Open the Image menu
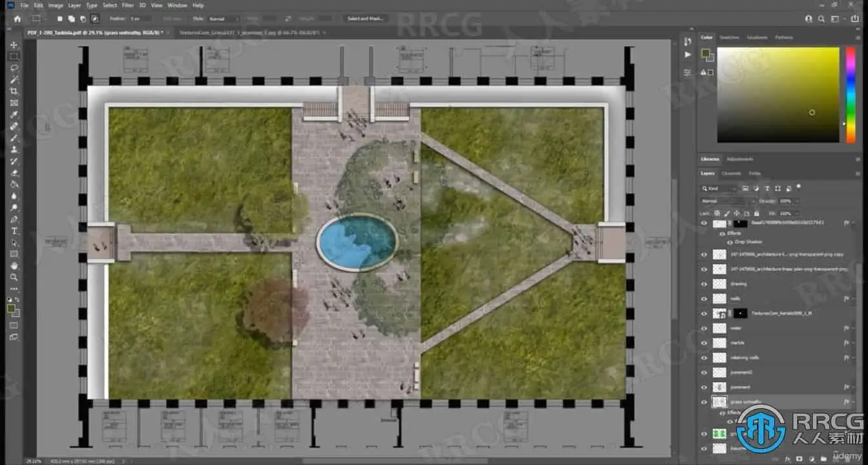This screenshot has width=868, height=465. pos(56,5)
